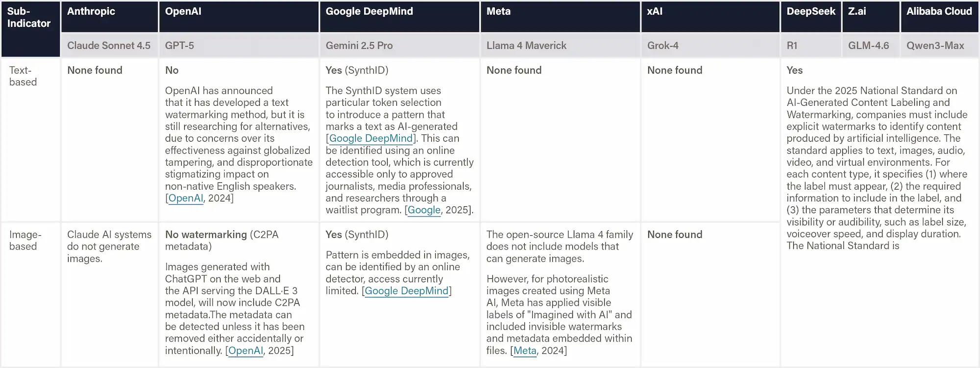Click the Claude Sonnet 4.5 model cell
The height and width of the screenshot is (368, 980).
point(109,46)
